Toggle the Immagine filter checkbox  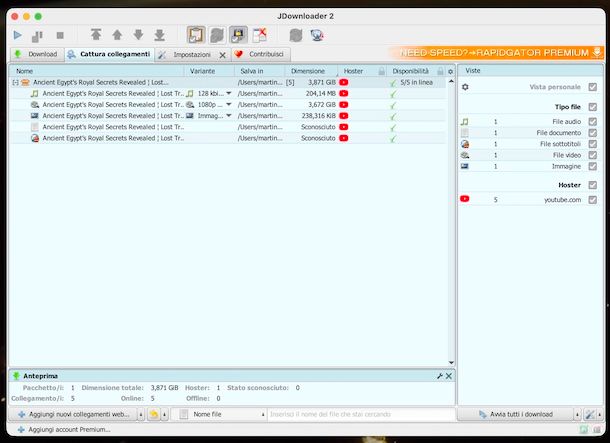[593, 166]
